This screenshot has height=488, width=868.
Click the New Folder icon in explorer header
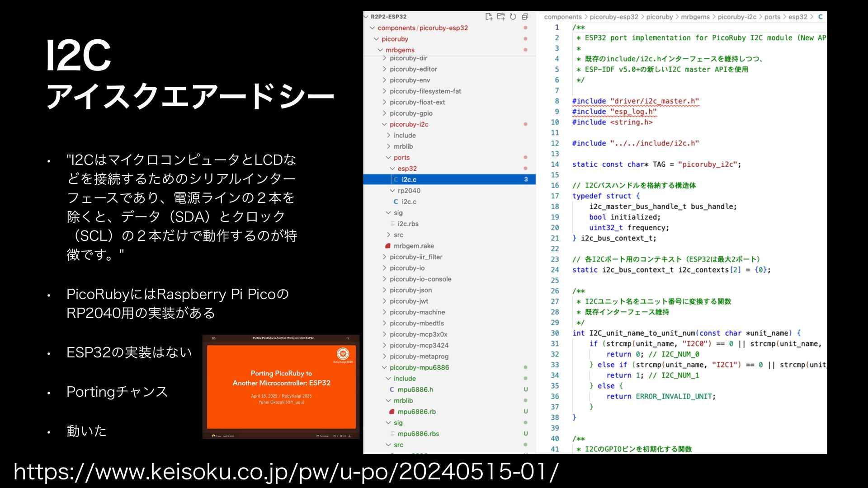pyautogui.click(x=501, y=17)
